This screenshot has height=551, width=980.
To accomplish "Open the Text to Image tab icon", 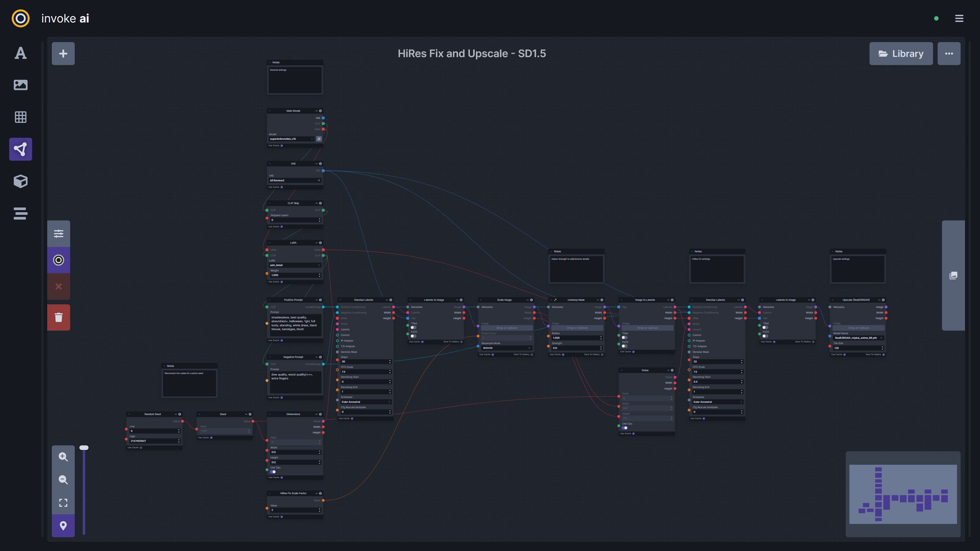I will point(21,53).
